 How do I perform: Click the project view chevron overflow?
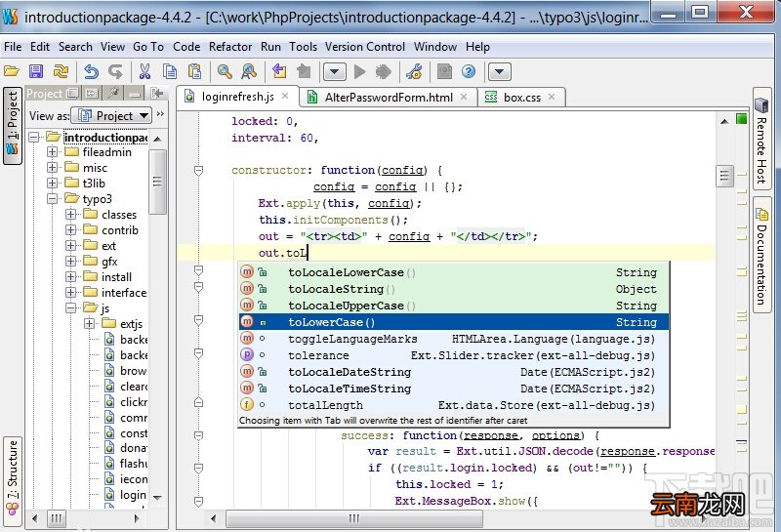(160, 114)
